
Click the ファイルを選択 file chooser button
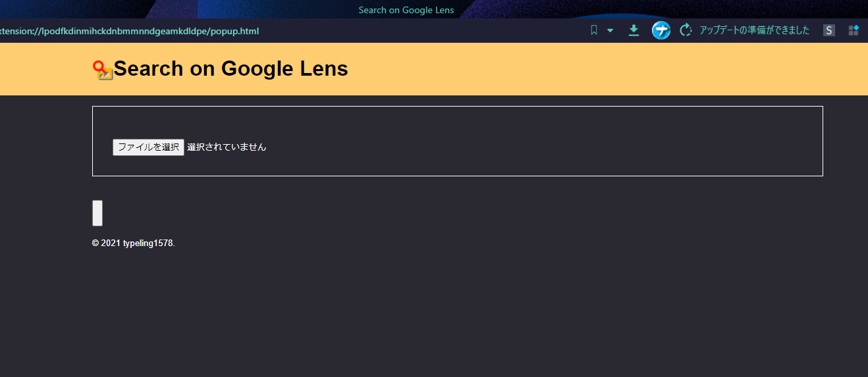148,147
